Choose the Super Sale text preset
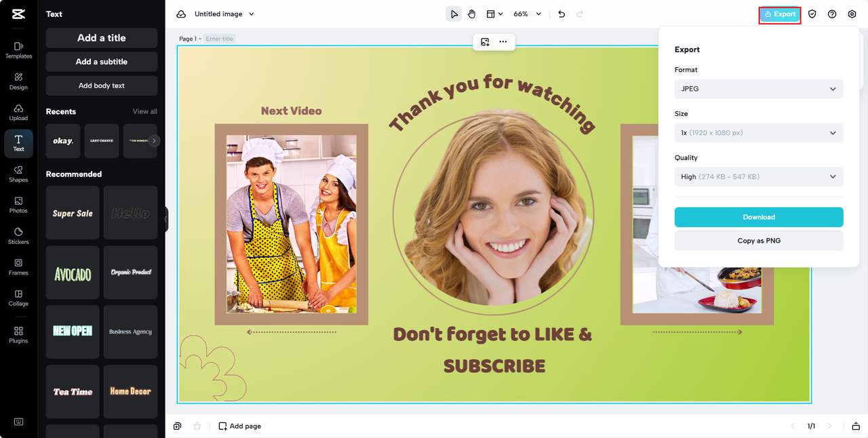 [x=73, y=213]
